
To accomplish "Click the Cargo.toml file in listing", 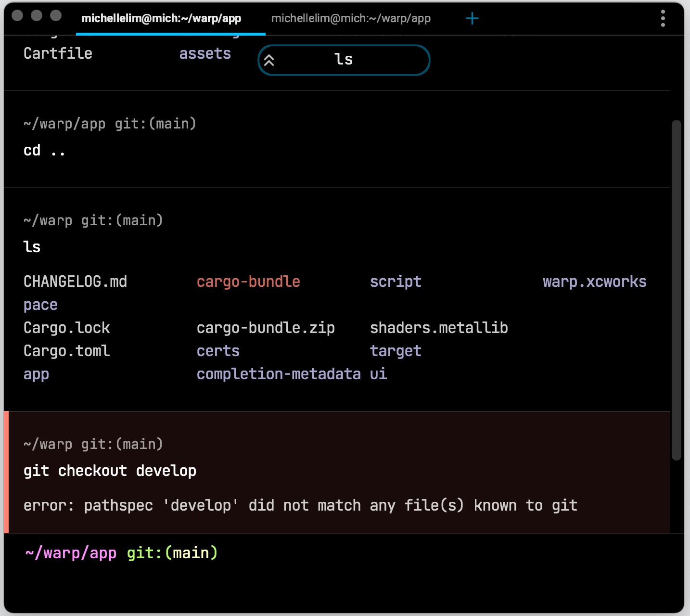I will click(x=66, y=351).
